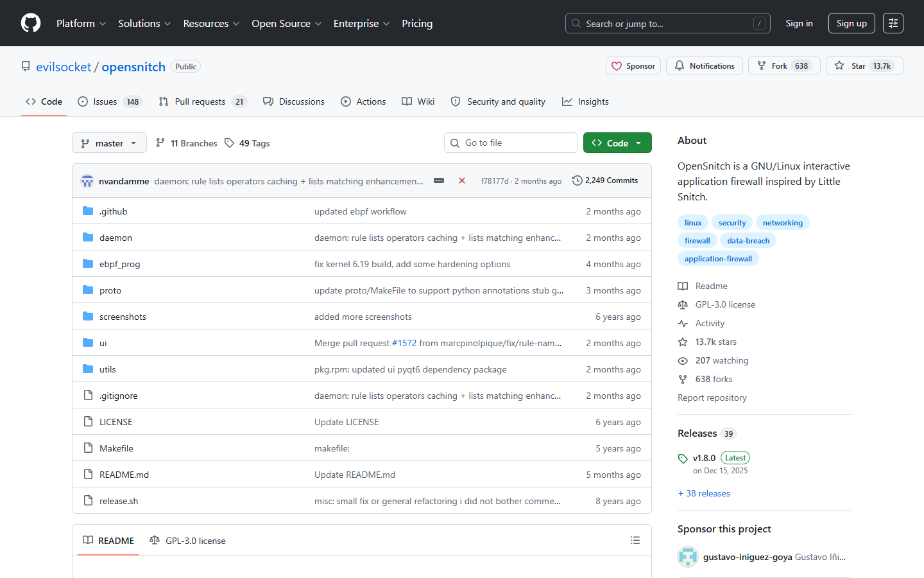Open the Solutions dropdown menu

(144, 23)
